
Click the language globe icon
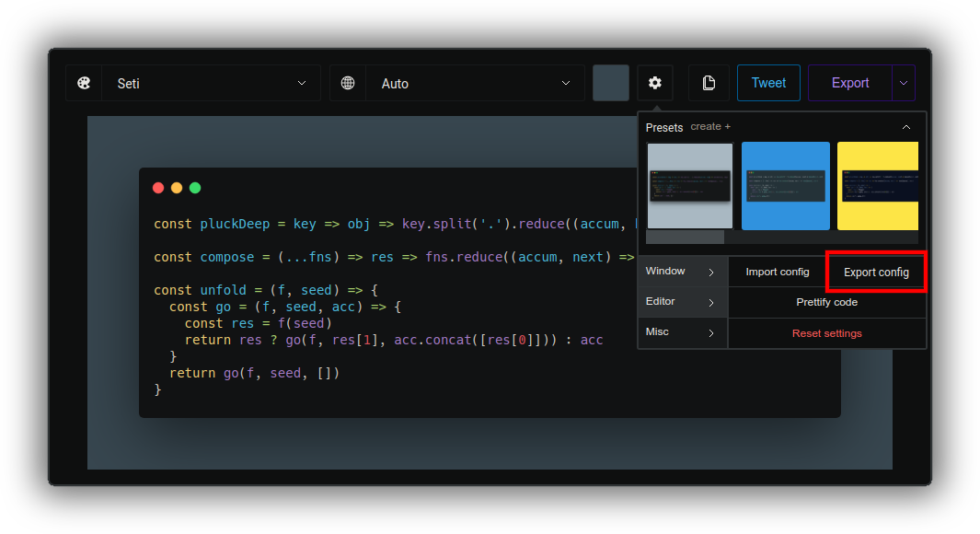(348, 83)
